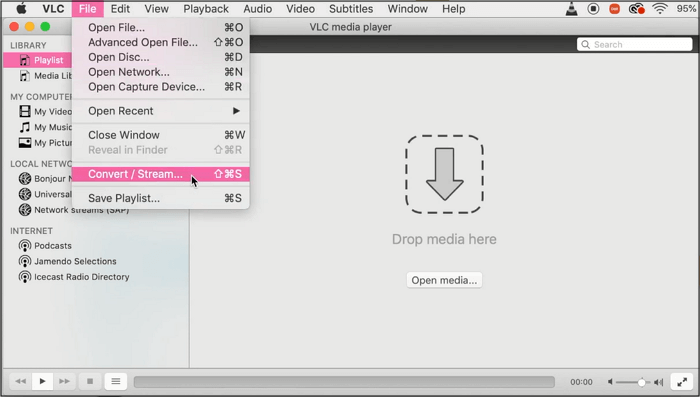Select Podcasts in the Internet section

53,246
